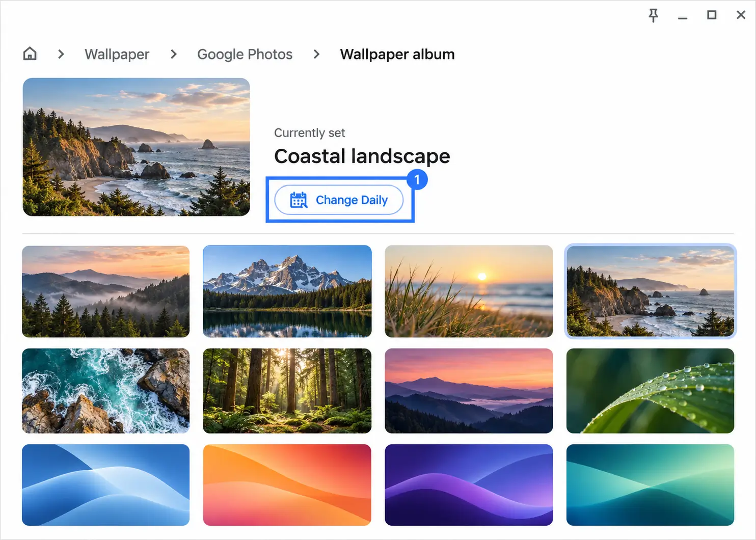
Task: Pick the beach grass sunrise photo
Action: point(469,291)
